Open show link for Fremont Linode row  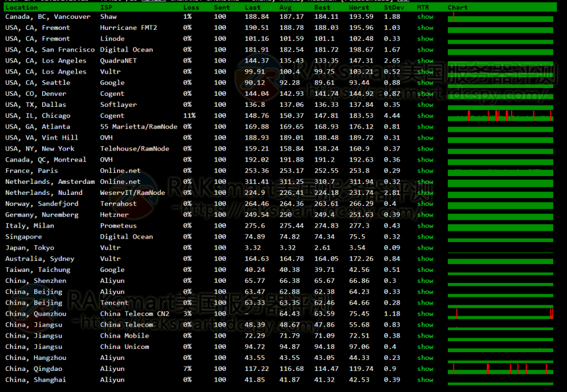tap(425, 39)
